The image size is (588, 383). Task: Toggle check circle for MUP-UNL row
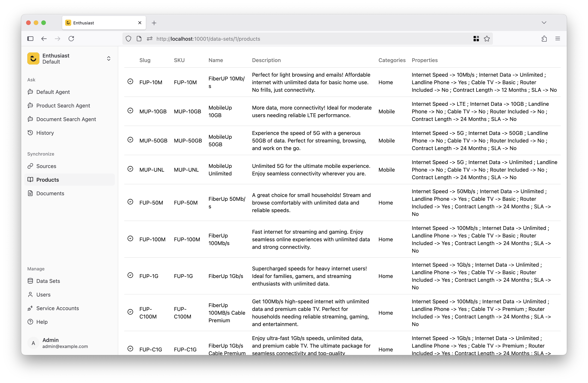click(x=130, y=169)
